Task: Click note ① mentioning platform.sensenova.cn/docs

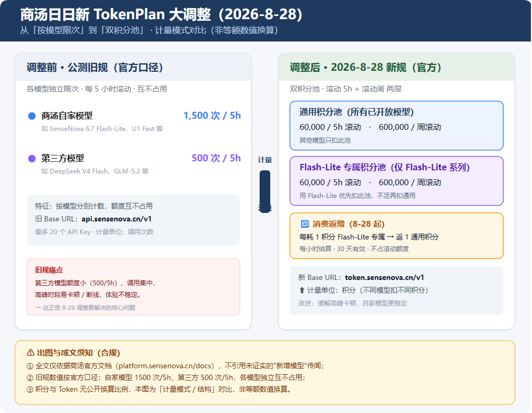Action: (175, 366)
